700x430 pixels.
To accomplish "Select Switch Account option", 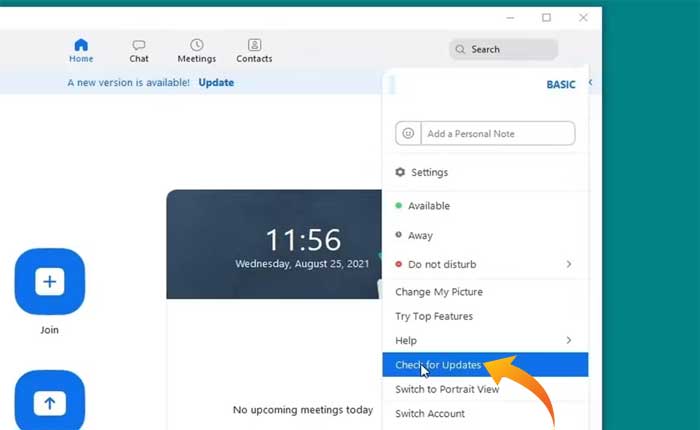I will tap(430, 414).
